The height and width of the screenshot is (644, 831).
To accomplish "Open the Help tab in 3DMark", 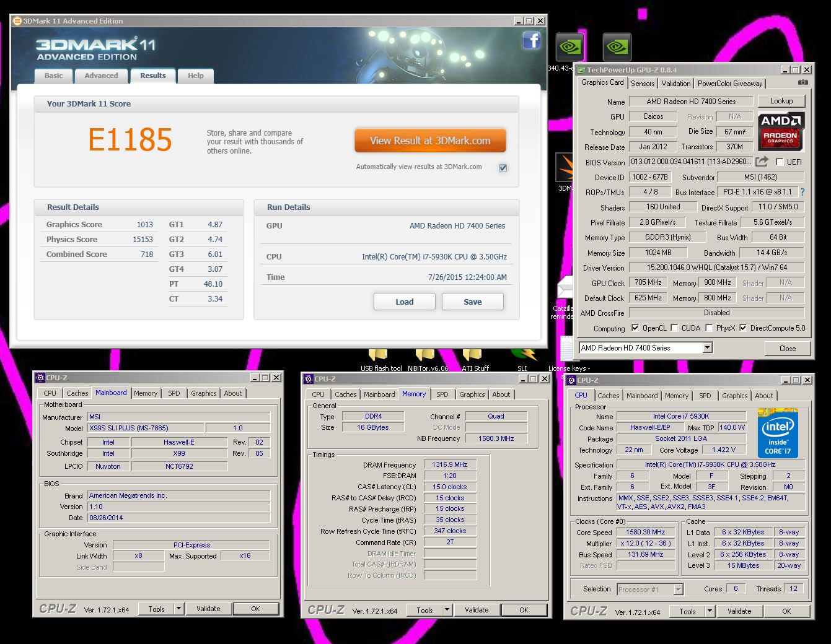I will click(196, 76).
